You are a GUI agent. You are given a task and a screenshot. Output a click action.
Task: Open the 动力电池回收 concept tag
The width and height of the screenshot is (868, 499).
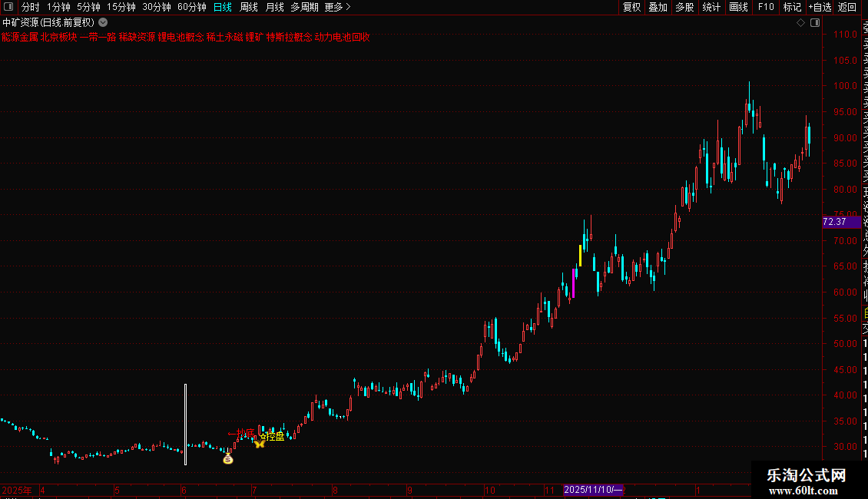(x=343, y=37)
